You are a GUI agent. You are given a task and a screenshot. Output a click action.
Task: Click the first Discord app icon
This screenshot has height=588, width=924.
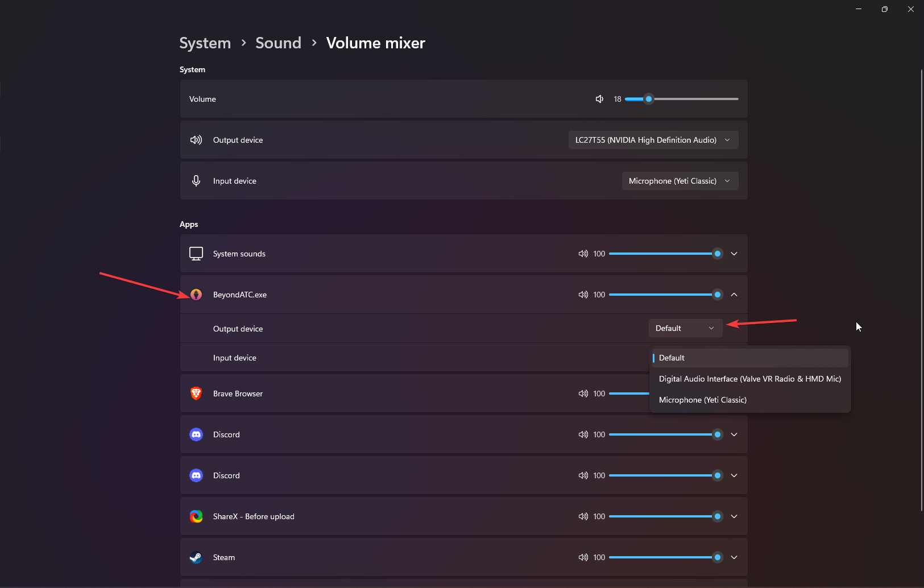(196, 434)
